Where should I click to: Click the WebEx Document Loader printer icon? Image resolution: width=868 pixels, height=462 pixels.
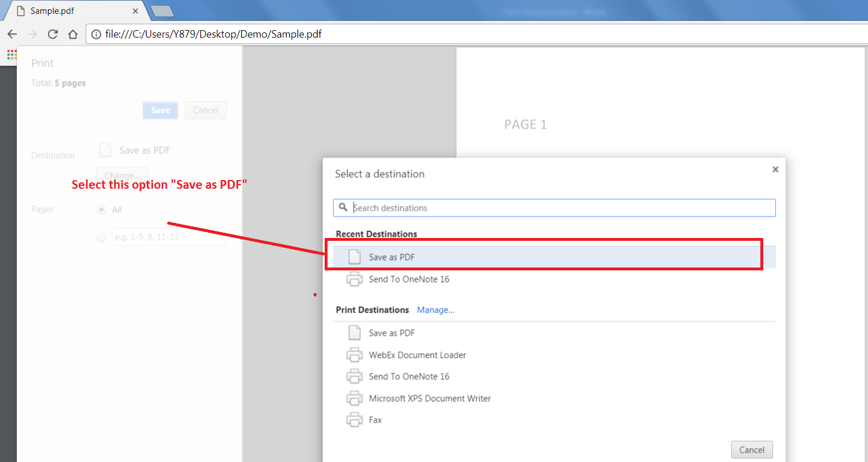[x=354, y=354]
